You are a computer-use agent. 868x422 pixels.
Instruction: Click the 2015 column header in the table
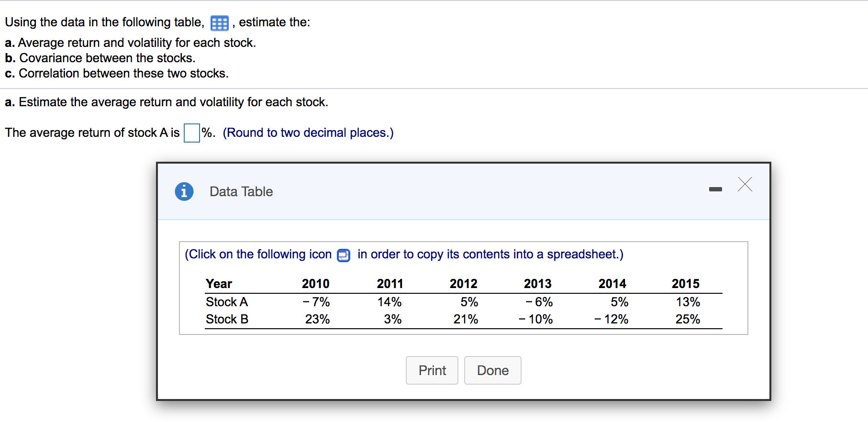tap(685, 283)
